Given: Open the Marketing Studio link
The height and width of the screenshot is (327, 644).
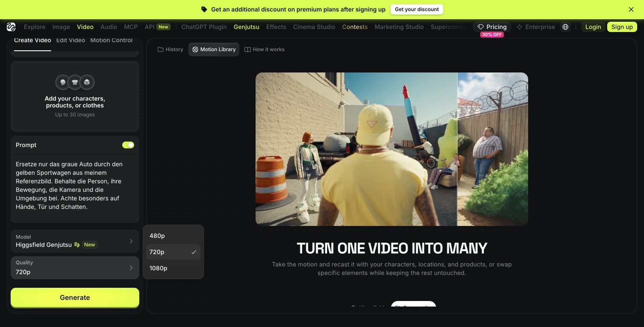Looking at the screenshot, I should coord(399,27).
